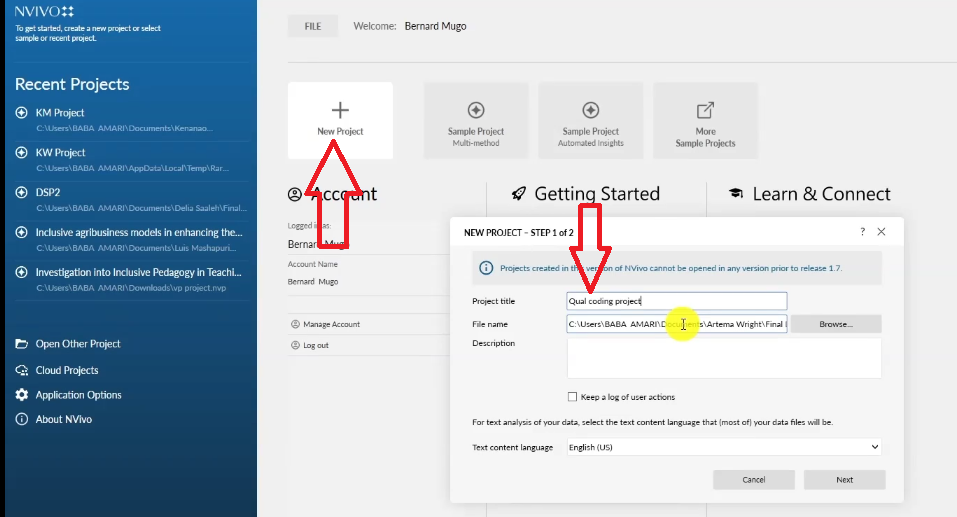
Task: Click the Open Other Project folder icon
Action: [22, 344]
